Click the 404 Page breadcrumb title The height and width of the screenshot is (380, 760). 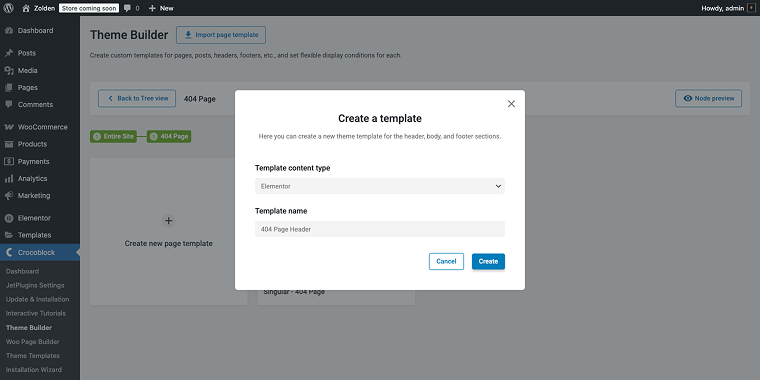point(200,99)
